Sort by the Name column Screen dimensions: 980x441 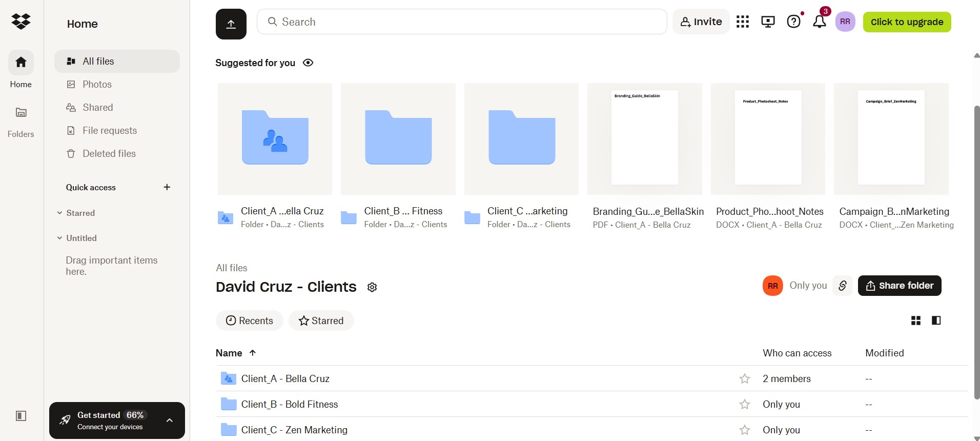click(x=236, y=353)
